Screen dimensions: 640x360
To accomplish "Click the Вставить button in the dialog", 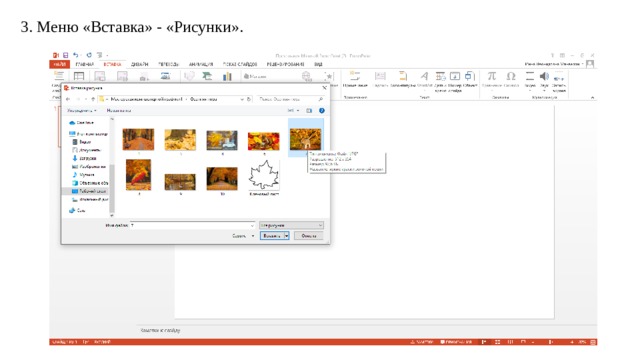I will pyautogui.click(x=272, y=236).
